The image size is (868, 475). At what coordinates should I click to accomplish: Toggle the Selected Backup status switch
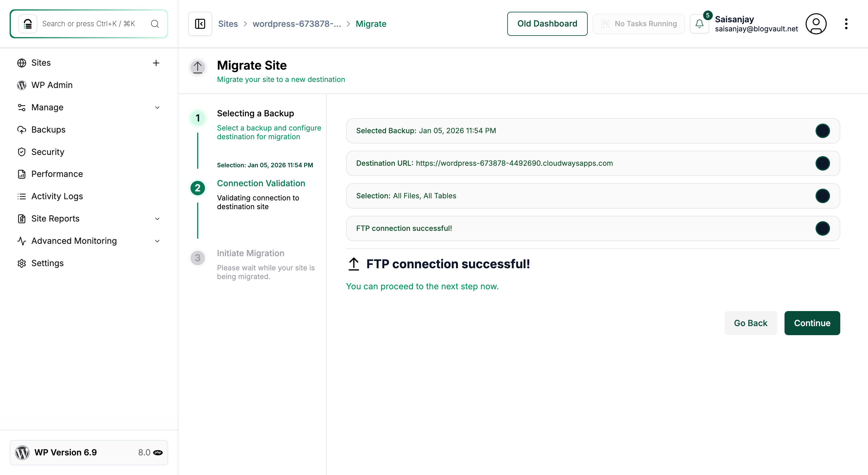coord(823,131)
